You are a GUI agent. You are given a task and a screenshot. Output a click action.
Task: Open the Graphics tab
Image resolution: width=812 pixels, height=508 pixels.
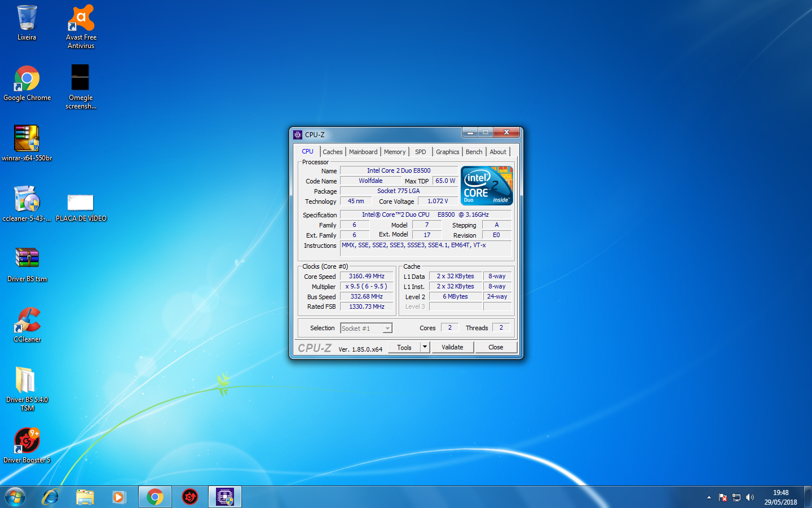tap(448, 152)
